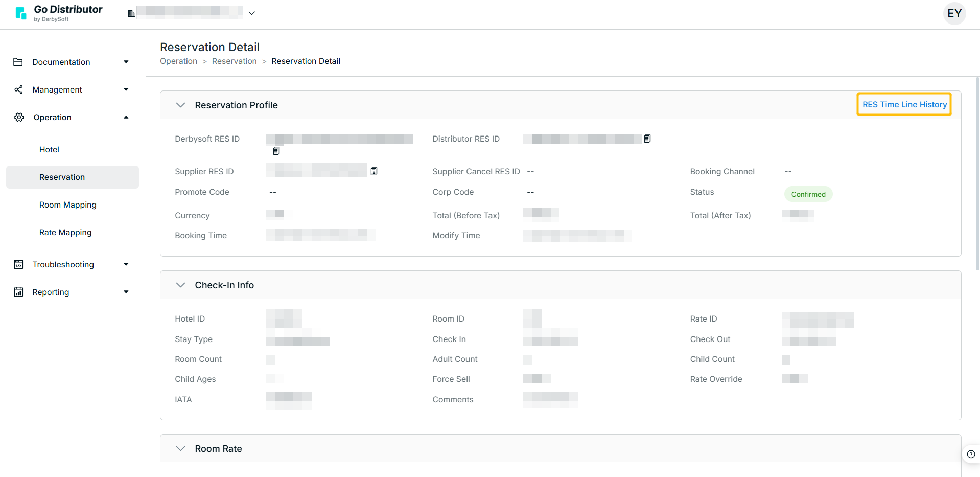
Task: Click the Reporting menu label
Action: tap(51, 292)
